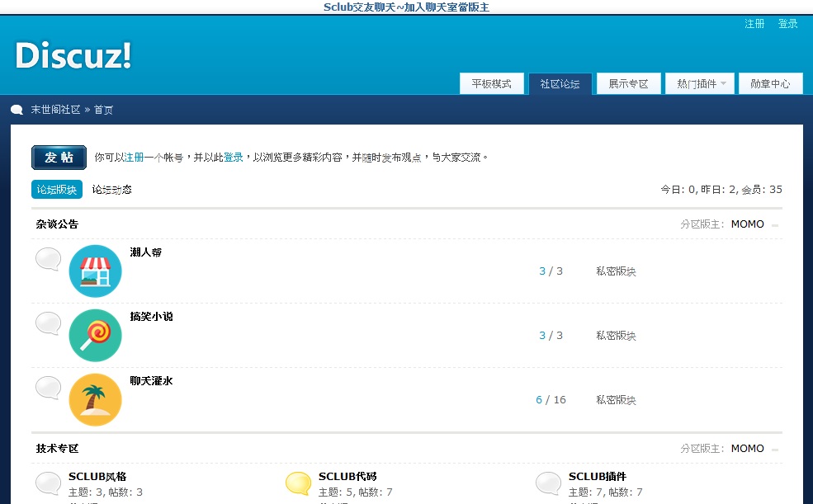Image resolution: width=813 pixels, height=504 pixels.
Task: Open the 潮人帮 forum title
Action: pyautogui.click(x=146, y=252)
